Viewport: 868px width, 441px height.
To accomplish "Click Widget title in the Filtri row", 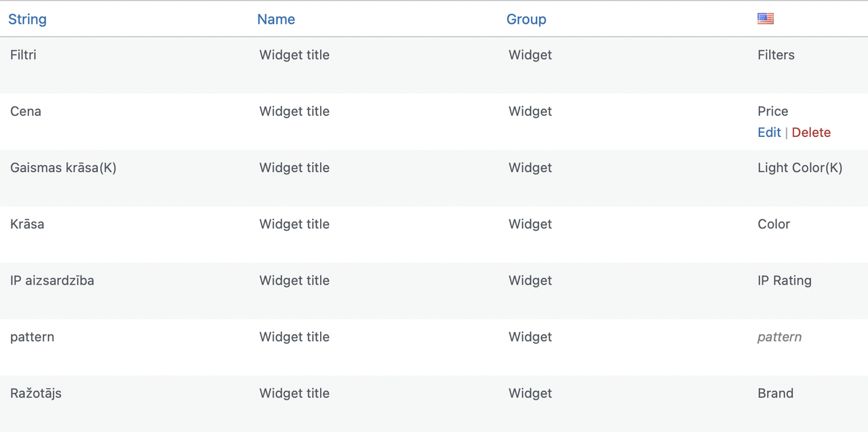I will [x=294, y=55].
